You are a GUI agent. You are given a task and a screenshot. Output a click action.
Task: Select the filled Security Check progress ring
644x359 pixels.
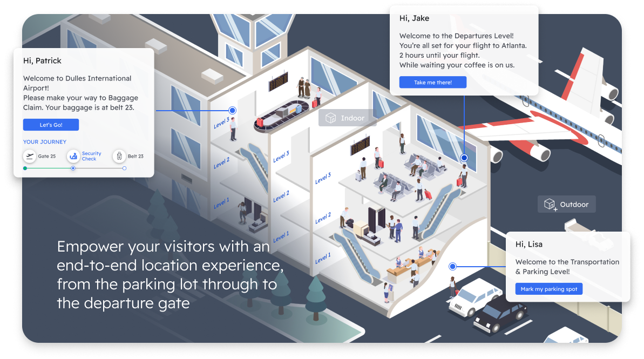point(73,168)
